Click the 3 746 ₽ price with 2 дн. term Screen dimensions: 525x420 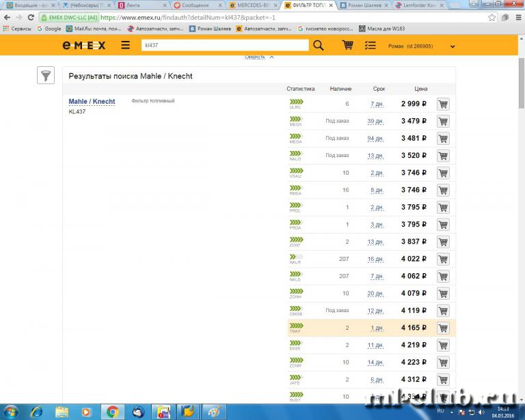pos(414,173)
